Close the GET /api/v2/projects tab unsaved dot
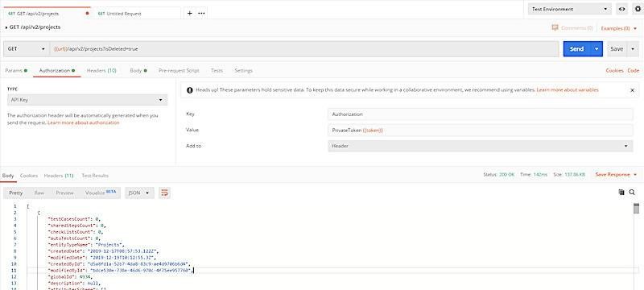644x290 pixels. coord(87,13)
